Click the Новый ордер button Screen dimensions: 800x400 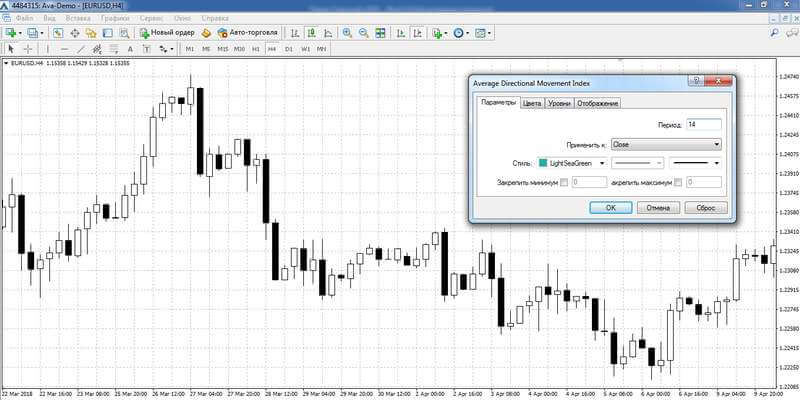coord(167,33)
